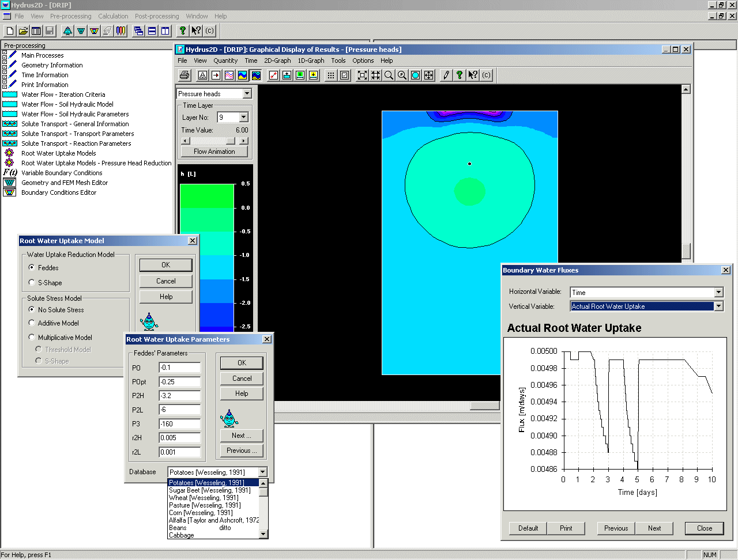Click the pan four-arrows icon
The height and width of the screenshot is (560, 738).
click(428, 75)
